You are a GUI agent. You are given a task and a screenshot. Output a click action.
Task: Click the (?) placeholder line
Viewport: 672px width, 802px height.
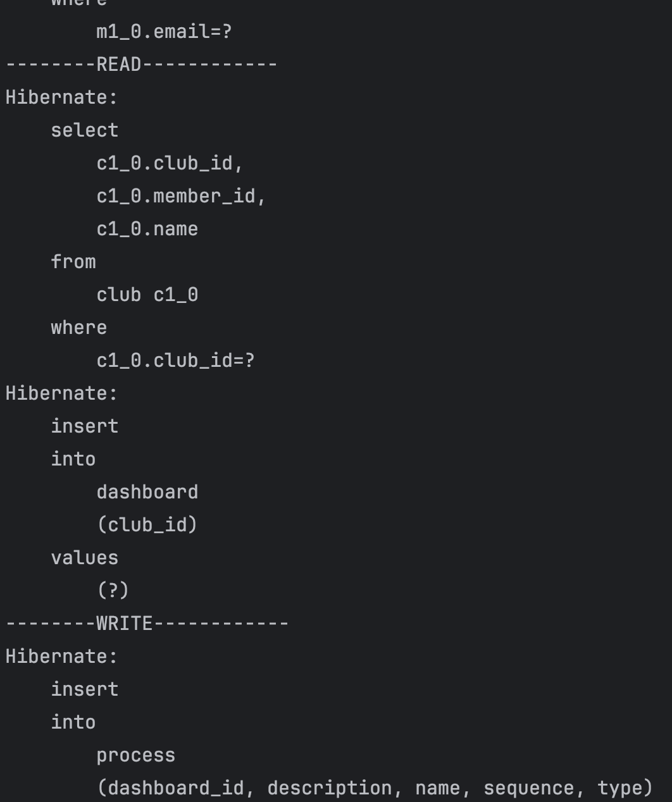pyautogui.click(x=113, y=591)
